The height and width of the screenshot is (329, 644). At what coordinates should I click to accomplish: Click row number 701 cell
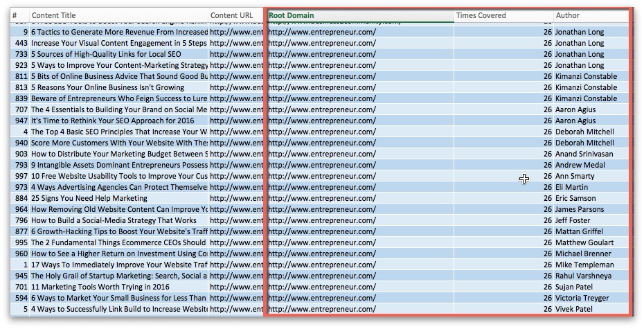19,287
